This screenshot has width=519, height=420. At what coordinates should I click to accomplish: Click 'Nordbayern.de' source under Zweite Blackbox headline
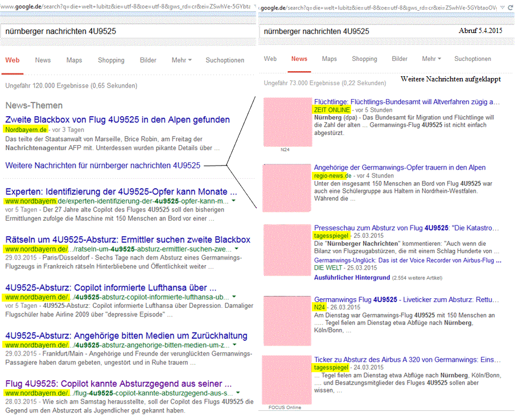[26, 130]
